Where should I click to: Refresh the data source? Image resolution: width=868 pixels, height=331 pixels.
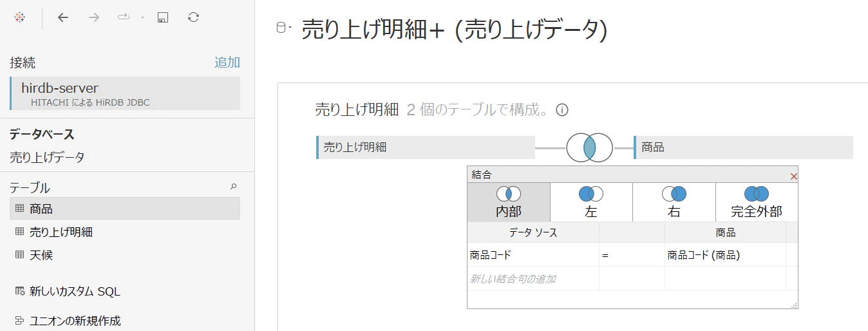193,17
